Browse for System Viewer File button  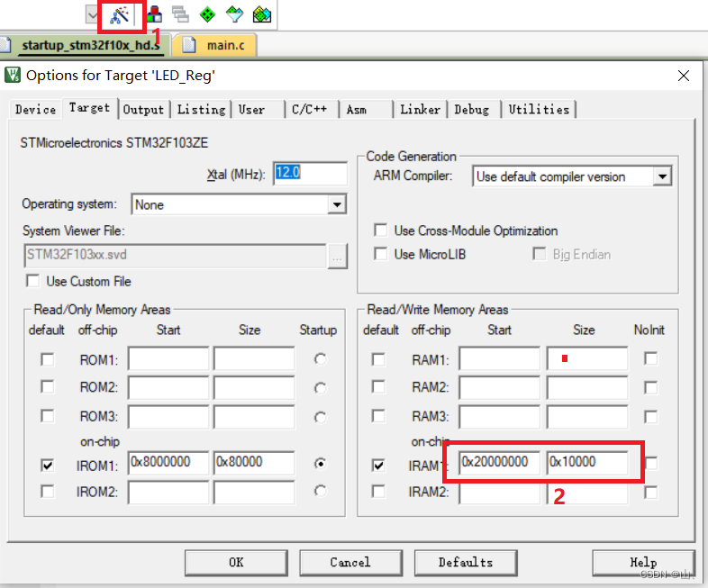point(337,256)
